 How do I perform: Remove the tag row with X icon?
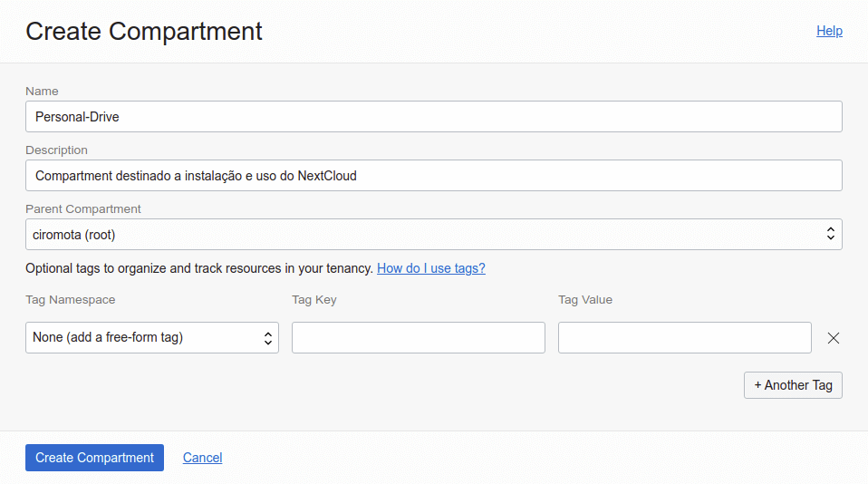[834, 338]
